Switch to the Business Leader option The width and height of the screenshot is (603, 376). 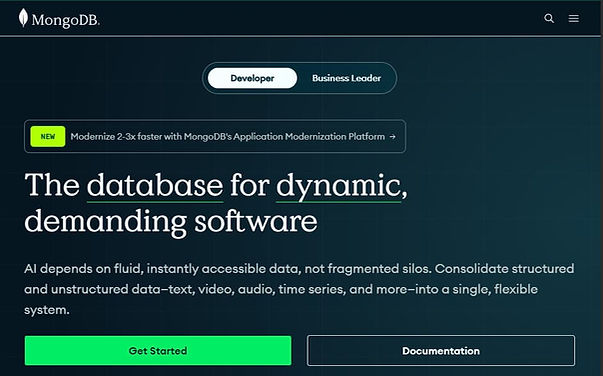[x=346, y=78]
